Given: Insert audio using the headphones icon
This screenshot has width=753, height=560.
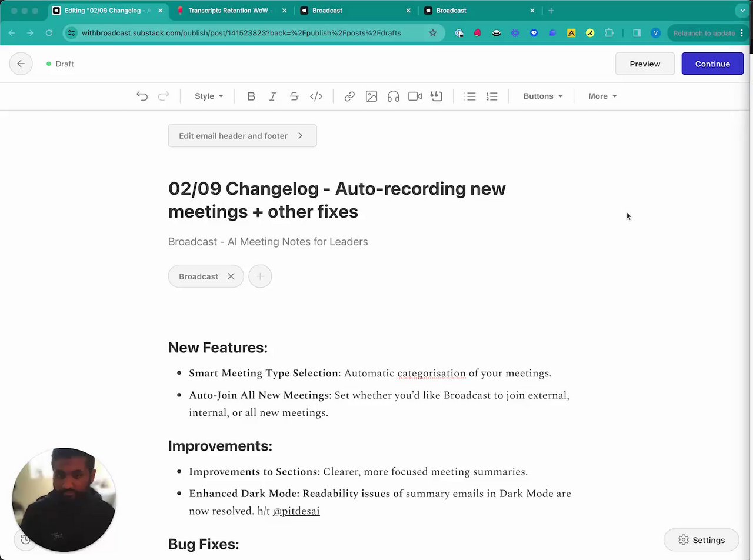Looking at the screenshot, I should (x=393, y=96).
